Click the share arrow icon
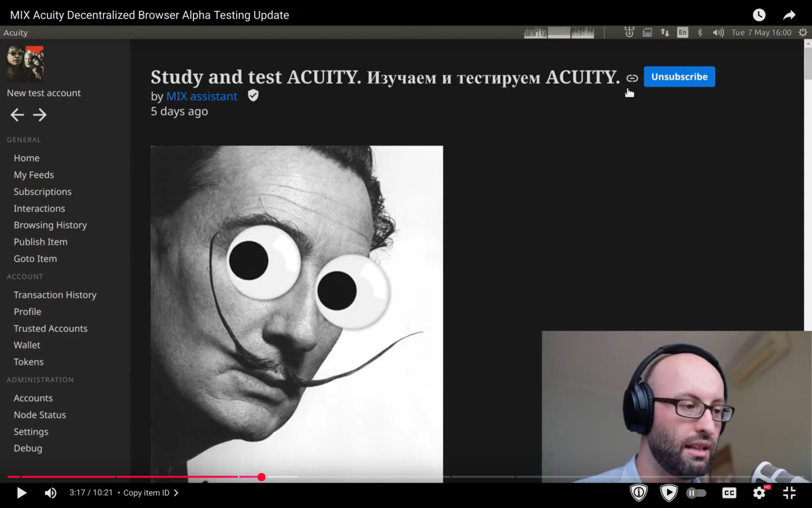 point(789,15)
